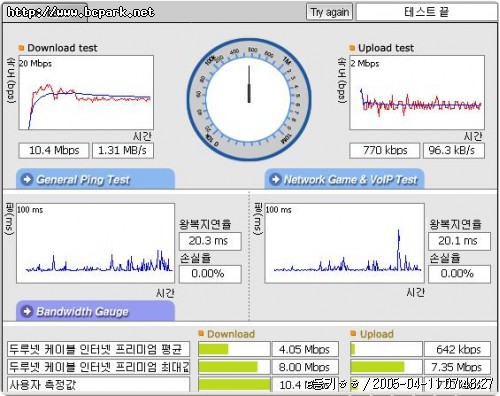The height and width of the screenshot is (396, 500).
Task: Click the General Ping Test arrow icon
Action: click(x=27, y=179)
